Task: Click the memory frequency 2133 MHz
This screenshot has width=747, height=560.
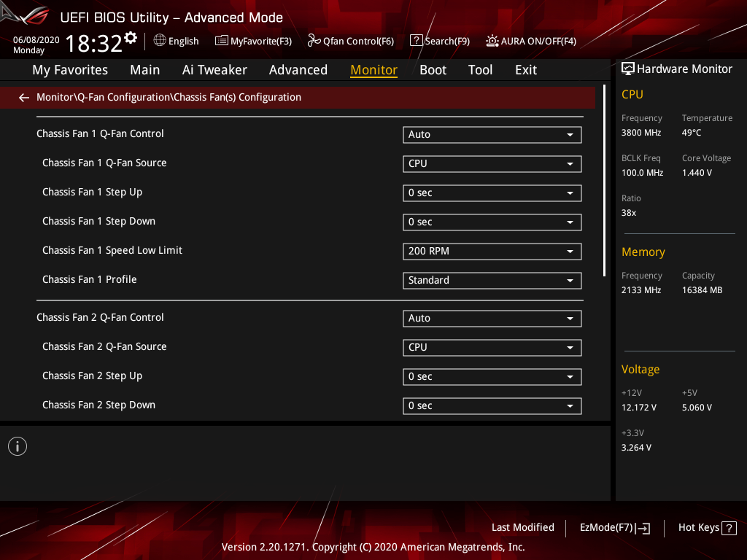Action: point(641,290)
